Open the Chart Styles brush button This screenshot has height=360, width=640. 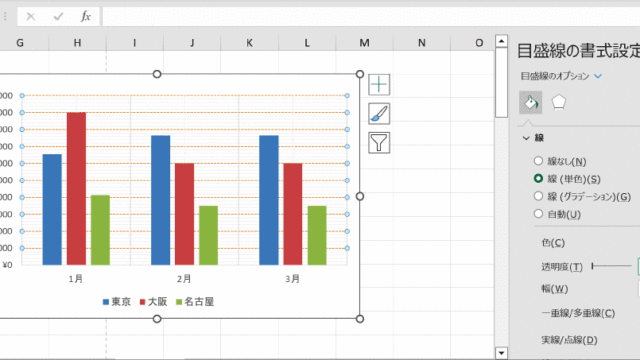pos(379,113)
